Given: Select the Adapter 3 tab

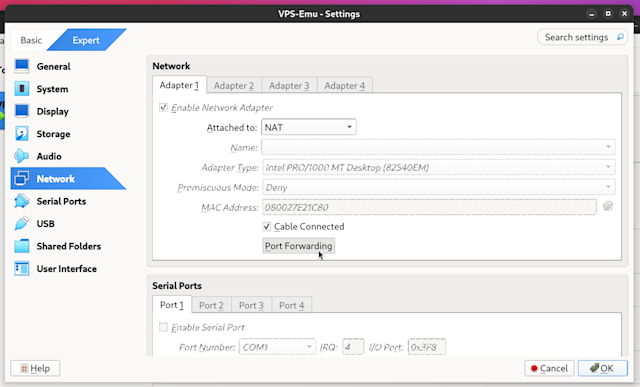Looking at the screenshot, I should pos(289,85).
